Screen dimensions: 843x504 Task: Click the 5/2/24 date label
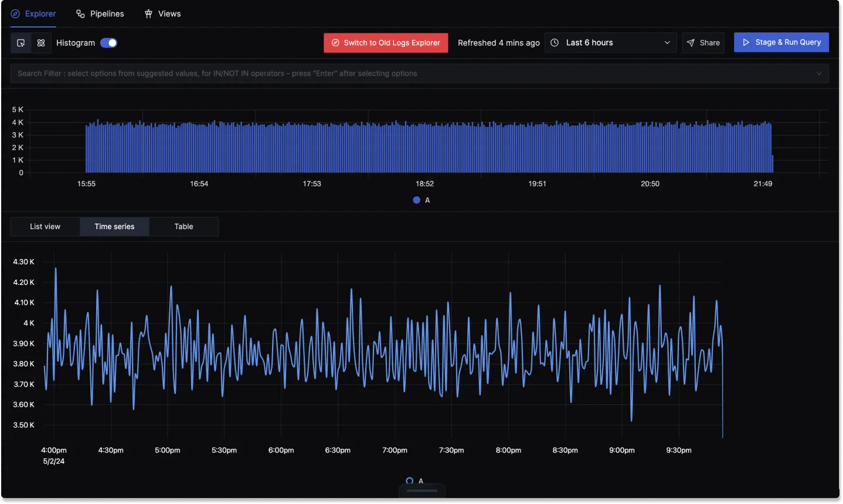pyautogui.click(x=54, y=462)
